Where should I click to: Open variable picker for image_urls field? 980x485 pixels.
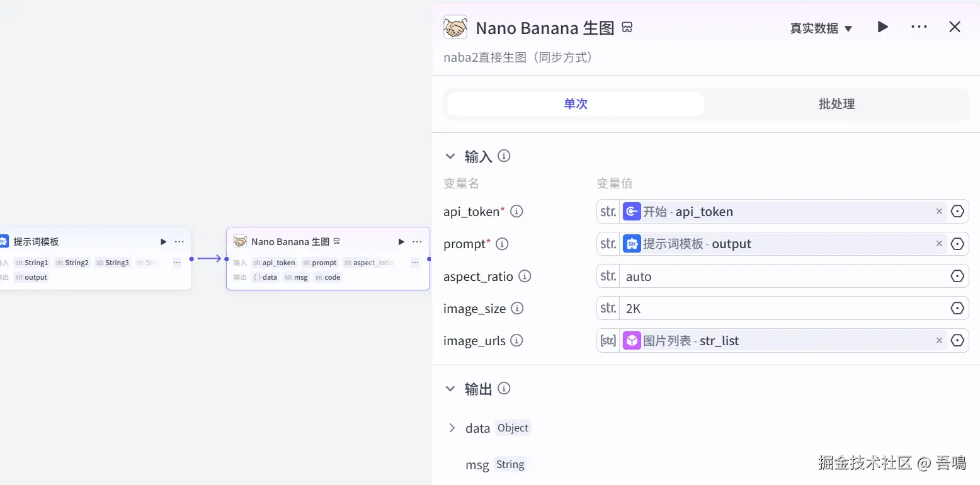(957, 341)
